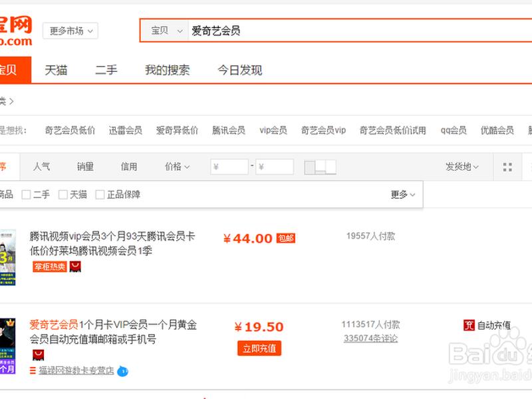The height and width of the screenshot is (399, 532).
Task: Click suggested search 奇艺会员低价试用
Action: click(392, 130)
